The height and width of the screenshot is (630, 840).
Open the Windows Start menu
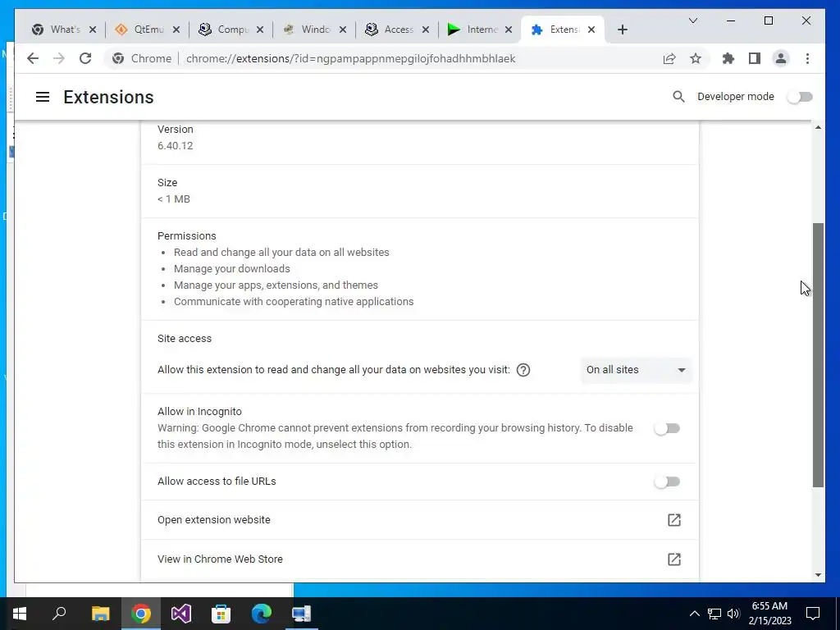[20, 614]
